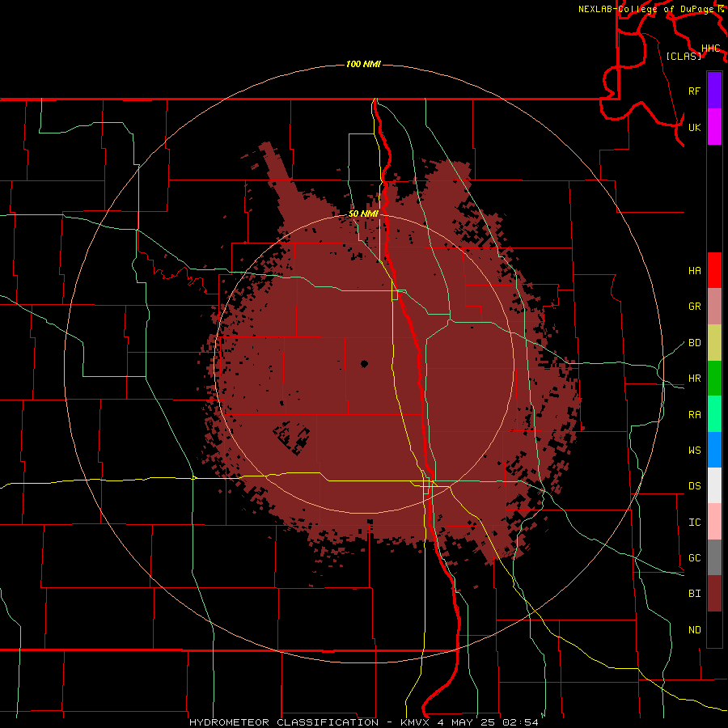Click the GR salmon legend swatch
Screen dimensions: 728x728
(714, 307)
